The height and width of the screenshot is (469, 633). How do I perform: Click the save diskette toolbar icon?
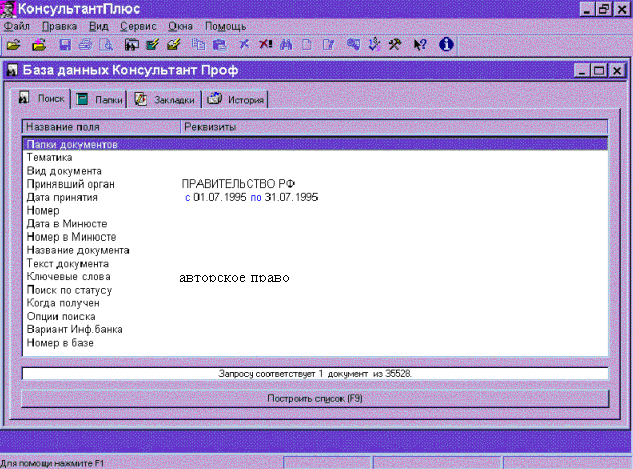(x=65, y=44)
